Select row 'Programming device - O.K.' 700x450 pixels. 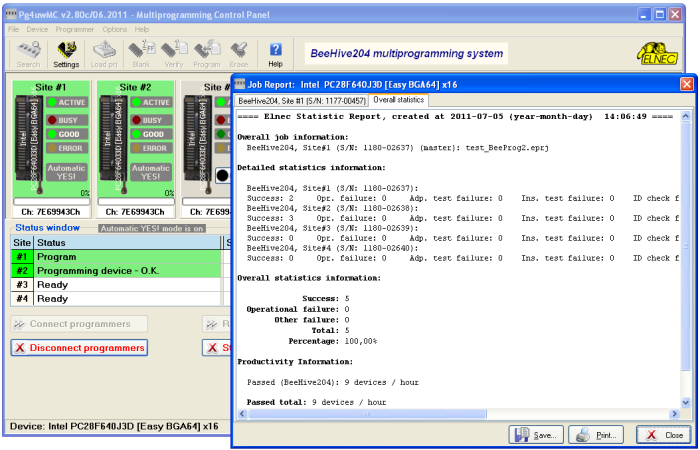click(x=116, y=271)
